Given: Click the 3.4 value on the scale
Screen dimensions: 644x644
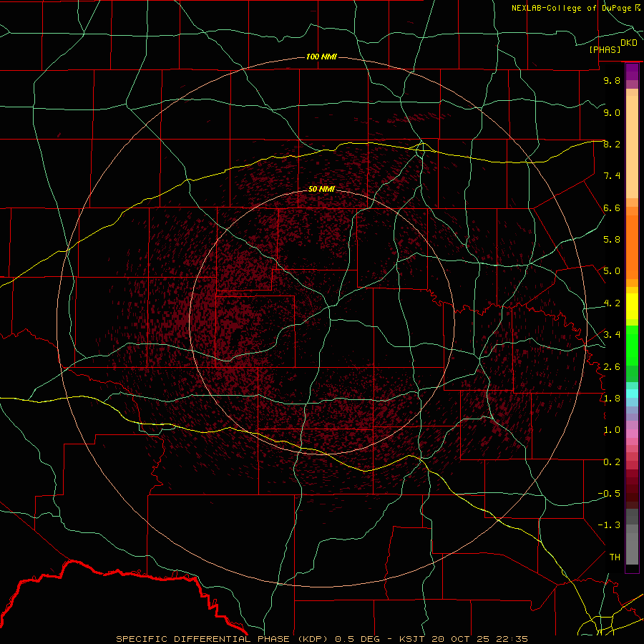Looking at the screenshot, I should click(612, 334).
